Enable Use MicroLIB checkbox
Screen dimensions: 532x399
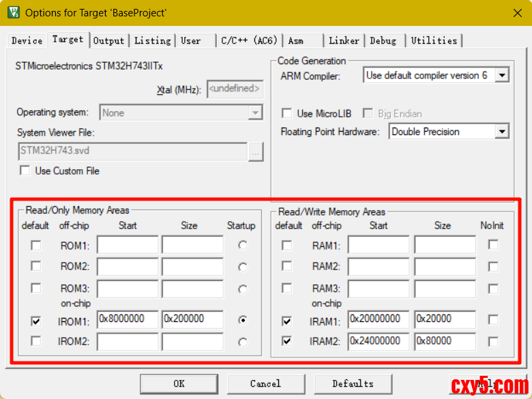click(286, 113)
